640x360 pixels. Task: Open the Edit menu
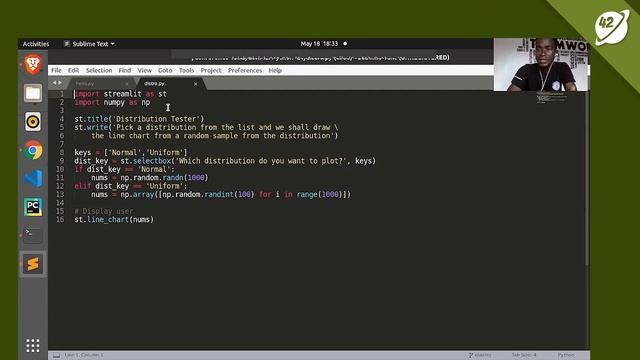tap(73, 70)
